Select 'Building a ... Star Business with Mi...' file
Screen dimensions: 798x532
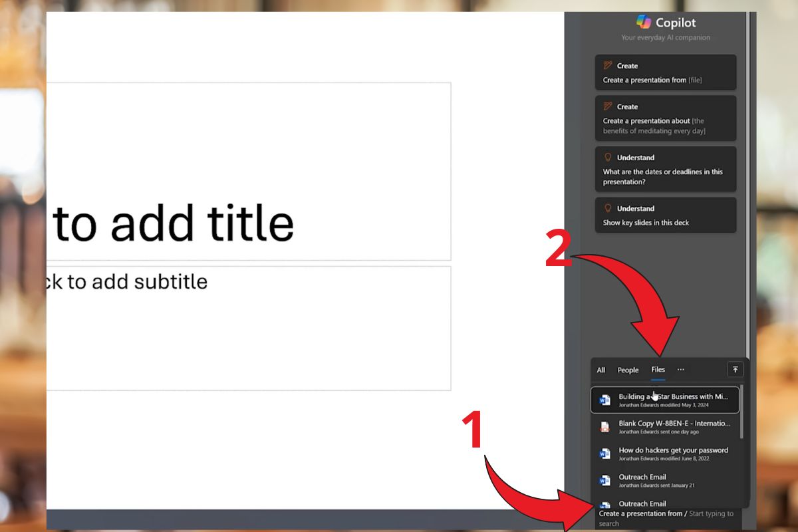click(x=665, y=400)
